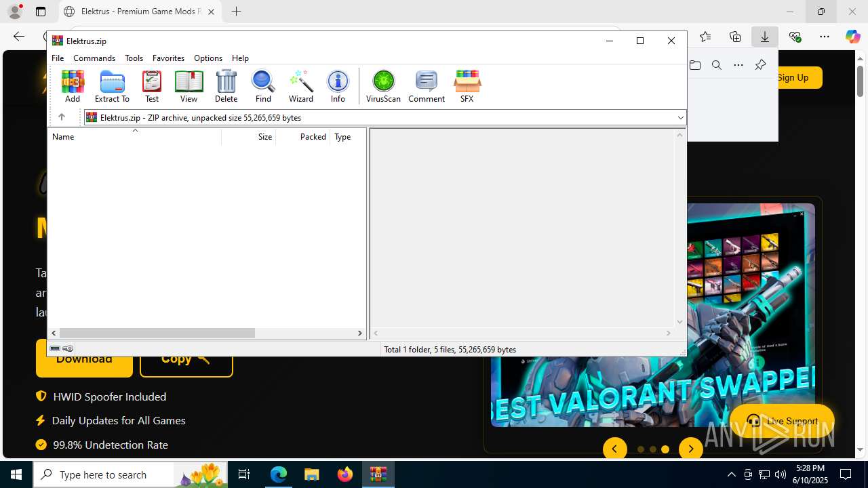Open the volume control in tray

[781, 474]
